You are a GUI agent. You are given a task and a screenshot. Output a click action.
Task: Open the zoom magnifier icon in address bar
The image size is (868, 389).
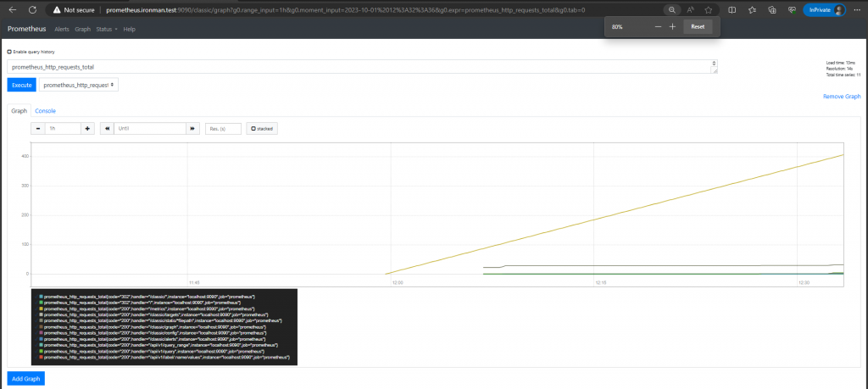[671, 10]
